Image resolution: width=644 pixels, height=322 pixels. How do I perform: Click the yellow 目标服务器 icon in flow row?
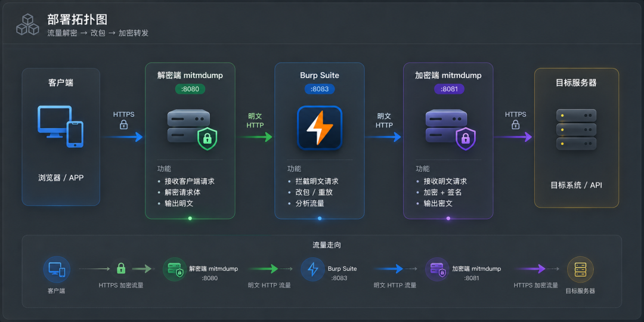(x=580, y=270)
